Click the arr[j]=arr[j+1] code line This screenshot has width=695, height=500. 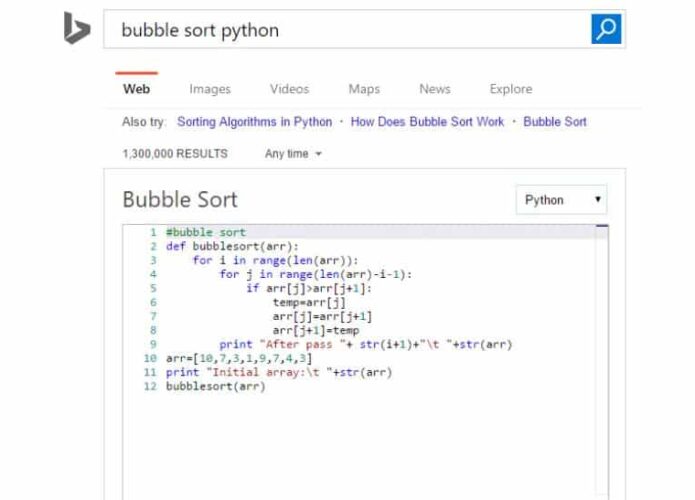322,316
